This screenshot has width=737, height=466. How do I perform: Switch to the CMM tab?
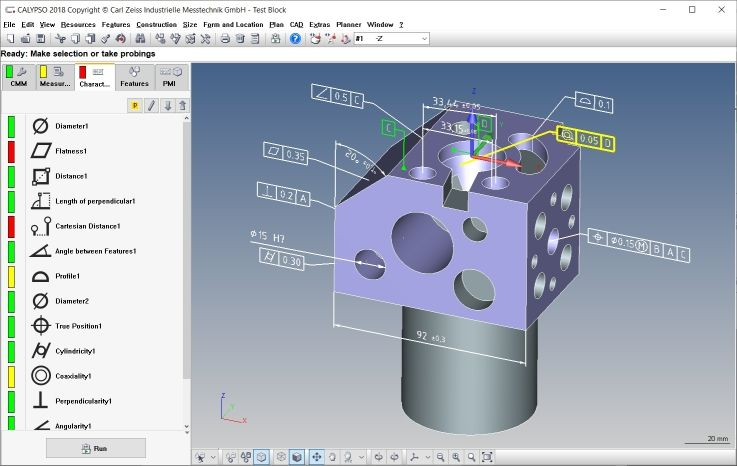tap(19, 77)
